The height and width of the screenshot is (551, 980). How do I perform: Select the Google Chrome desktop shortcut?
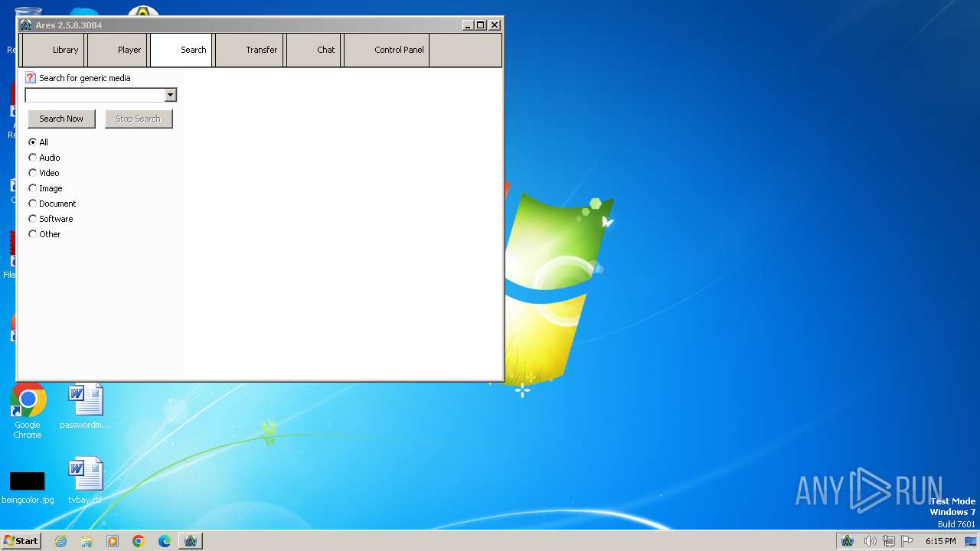click(28, 411)
